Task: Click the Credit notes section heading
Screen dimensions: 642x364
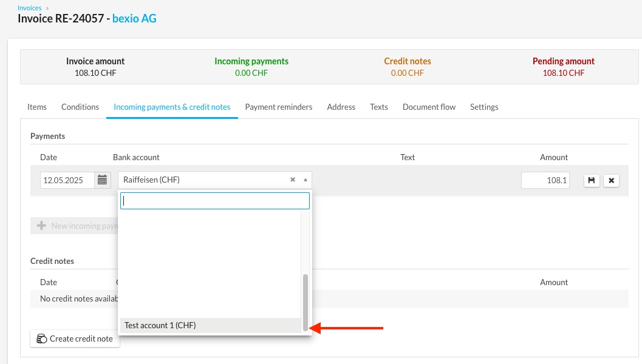Action: tap(52, 261)
